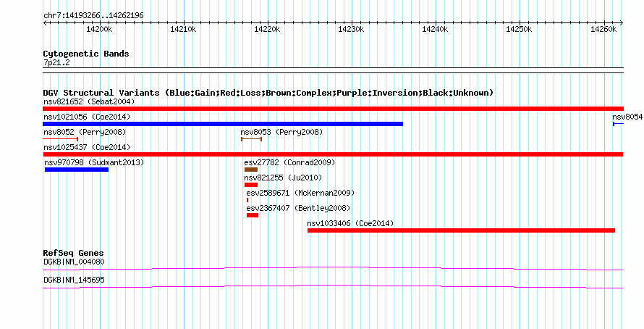Click the nsv8053 (Perry2008) brown bracket feature

pyautogui.click(x=251, y=139)
